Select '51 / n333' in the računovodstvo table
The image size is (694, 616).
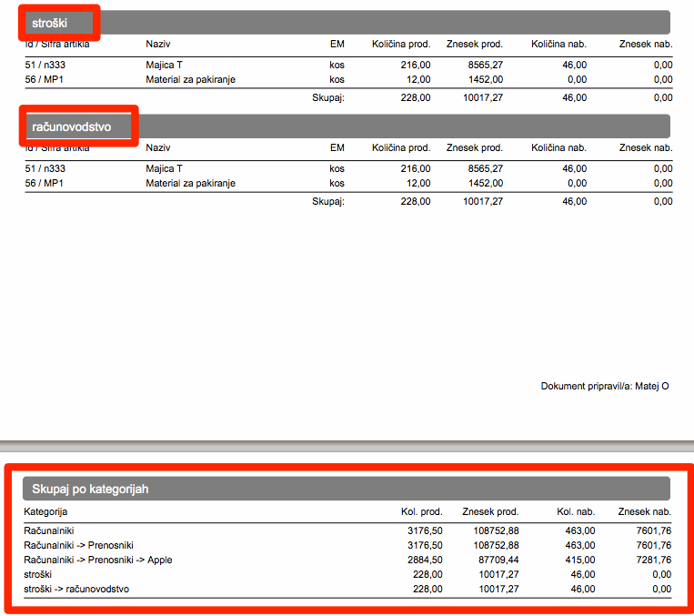[45, 168]
